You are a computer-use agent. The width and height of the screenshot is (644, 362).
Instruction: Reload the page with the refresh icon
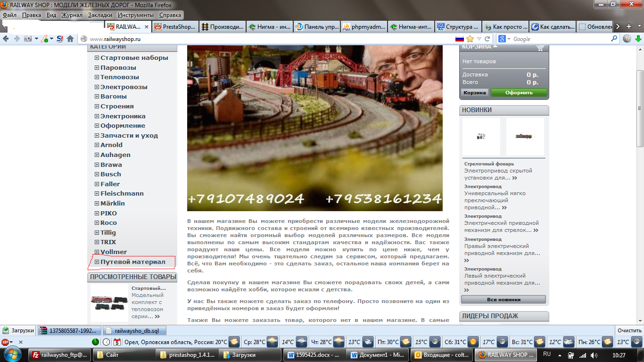[x=487, y=39]
